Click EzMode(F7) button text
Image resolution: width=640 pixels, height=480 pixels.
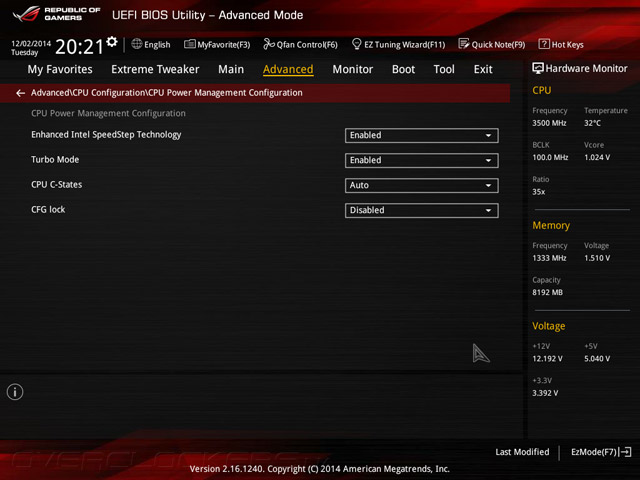594,452
